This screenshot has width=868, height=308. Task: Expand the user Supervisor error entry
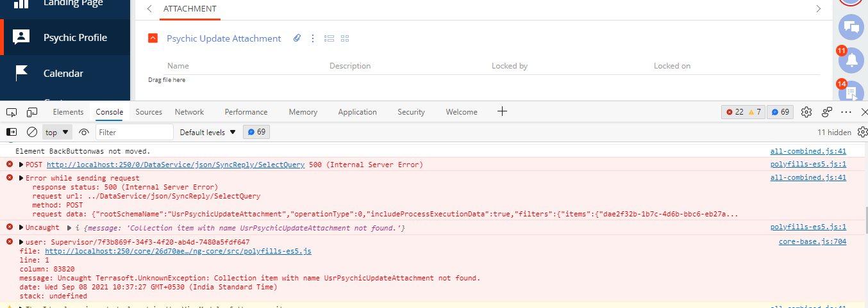point(21,242)
